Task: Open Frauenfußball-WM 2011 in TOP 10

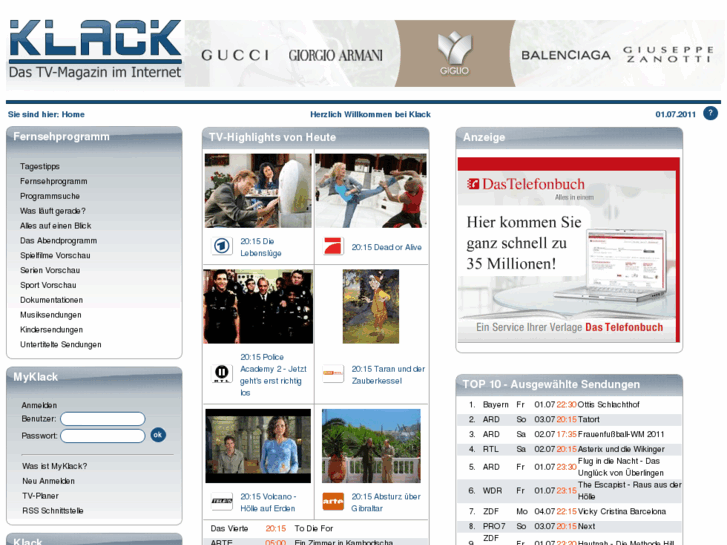Action: [621, 434]
